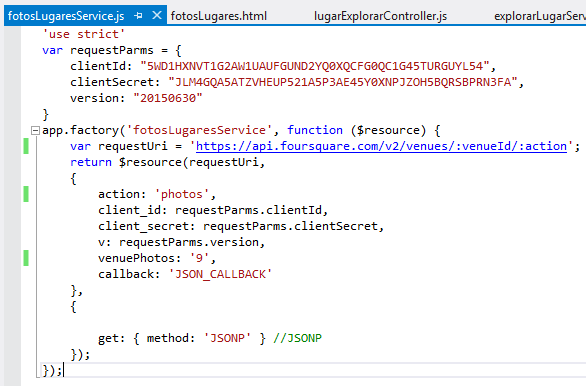Viewport: 586px width, 386px height.
Task: Click the $resource function parameter
Action: [388, 130]
